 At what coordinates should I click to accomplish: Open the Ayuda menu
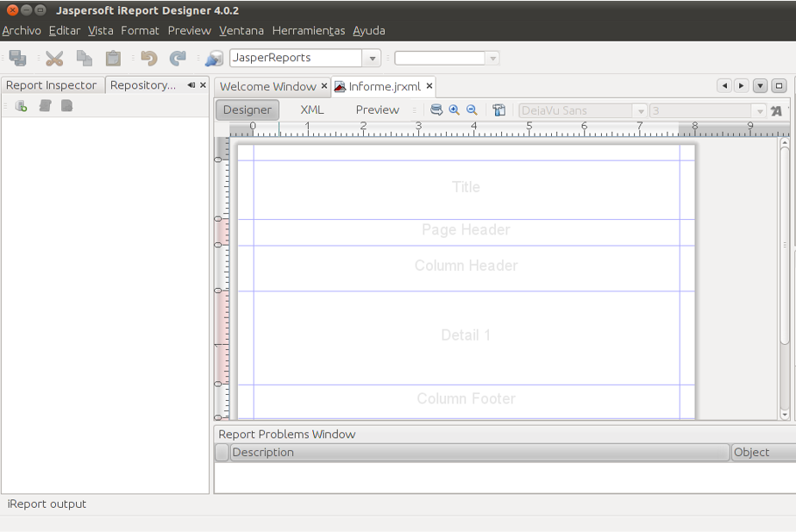369,30
